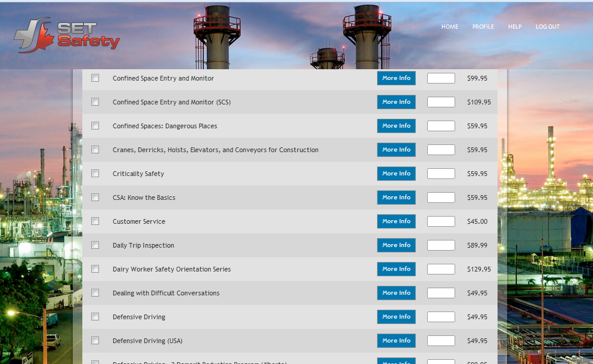Go to the PROFILE page
593x364 pixels.
[x=483, y=26]
